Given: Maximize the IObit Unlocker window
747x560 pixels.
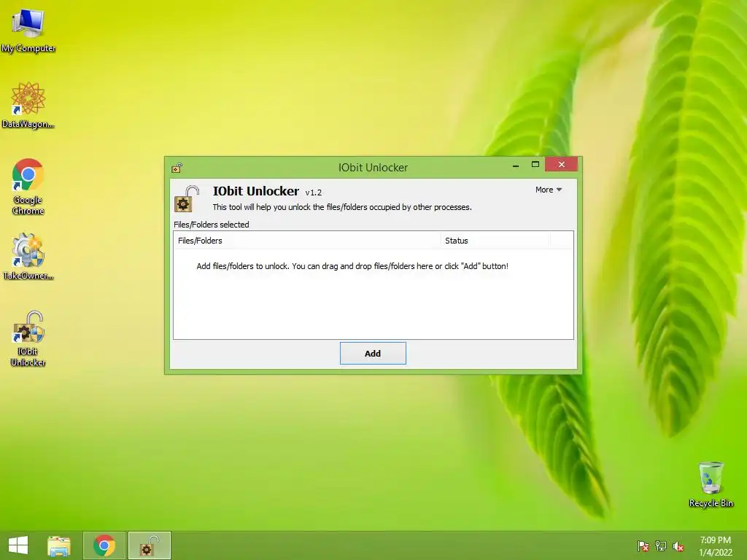Looking at the screenshot, I should [535, 164].
